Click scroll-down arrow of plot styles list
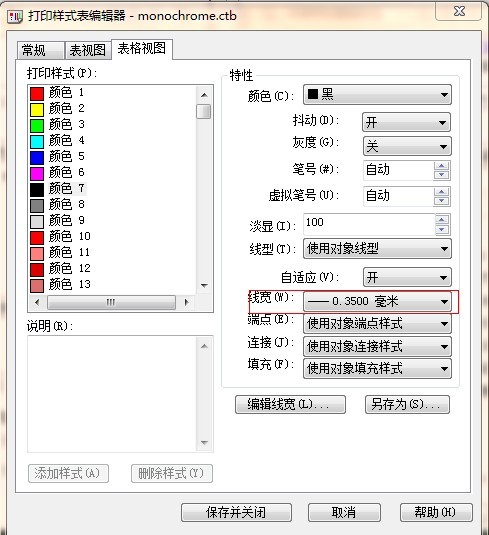Screen dimensions: 489x535 [x=204, y=286]
